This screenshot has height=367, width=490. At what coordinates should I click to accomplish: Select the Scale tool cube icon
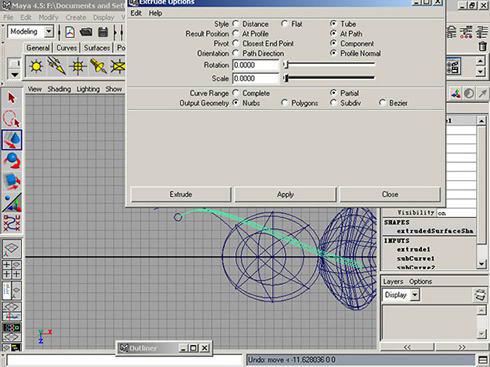(12, 181)
